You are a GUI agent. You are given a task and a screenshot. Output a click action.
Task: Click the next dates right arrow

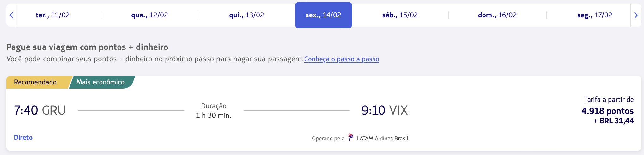point(636,15)
